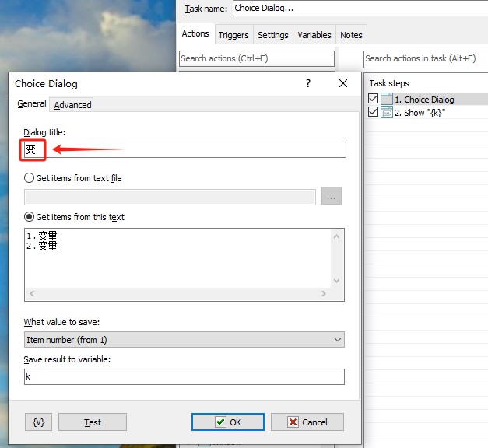The width and height of the screenshot is (488, 448).
Task: Click the browse file ellipsis button
Action: (x=331, y=197)
